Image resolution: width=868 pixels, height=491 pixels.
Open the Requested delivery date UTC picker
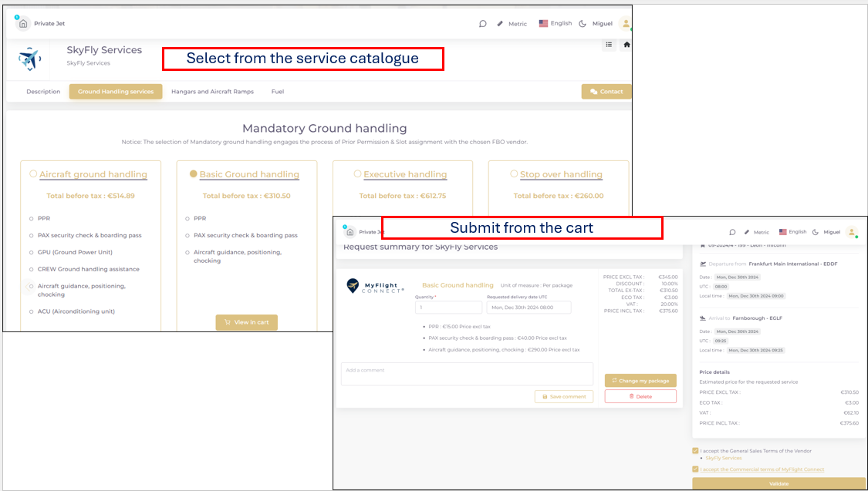[x=529, y=308]
